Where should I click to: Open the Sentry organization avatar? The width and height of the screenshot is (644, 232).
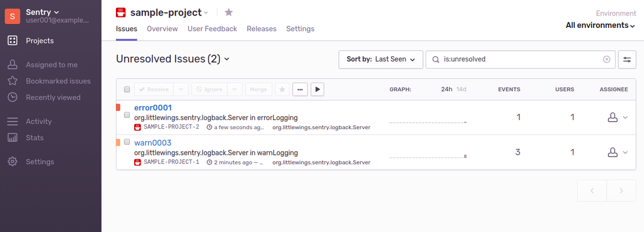pos(13,16)
